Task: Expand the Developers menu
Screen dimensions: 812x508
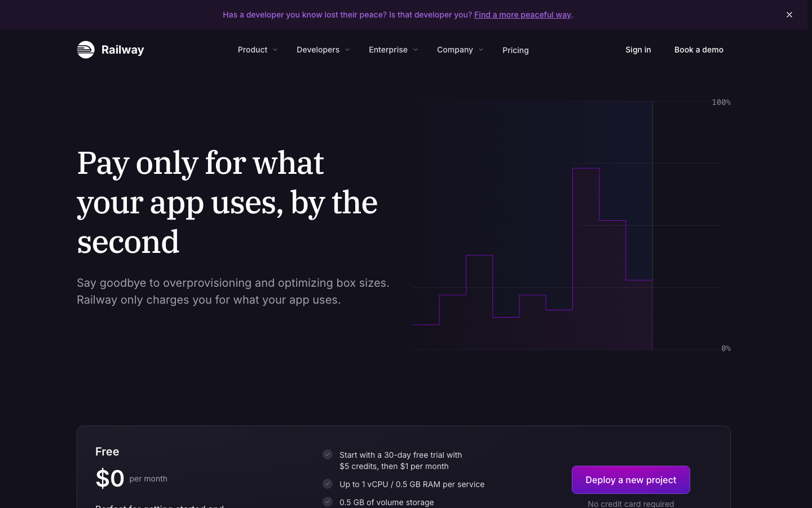Action: coord(323,50)
